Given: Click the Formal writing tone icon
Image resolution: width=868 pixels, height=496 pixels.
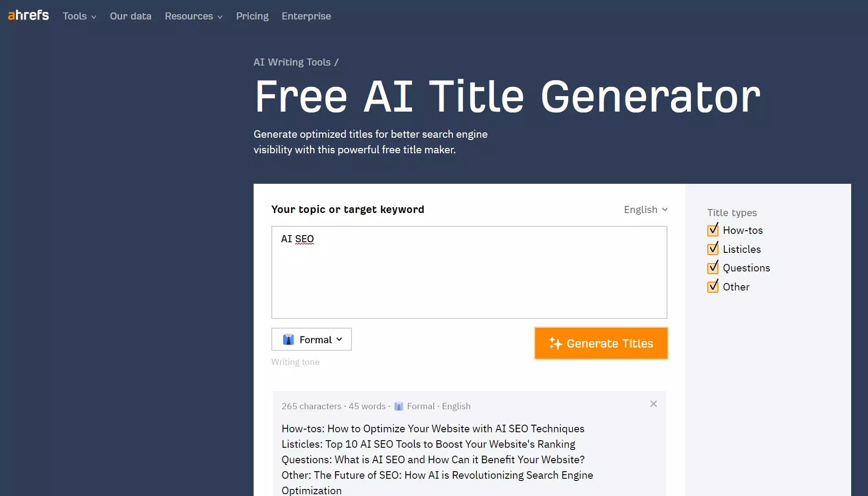Looking at the screenshot, I should [289, 339].
